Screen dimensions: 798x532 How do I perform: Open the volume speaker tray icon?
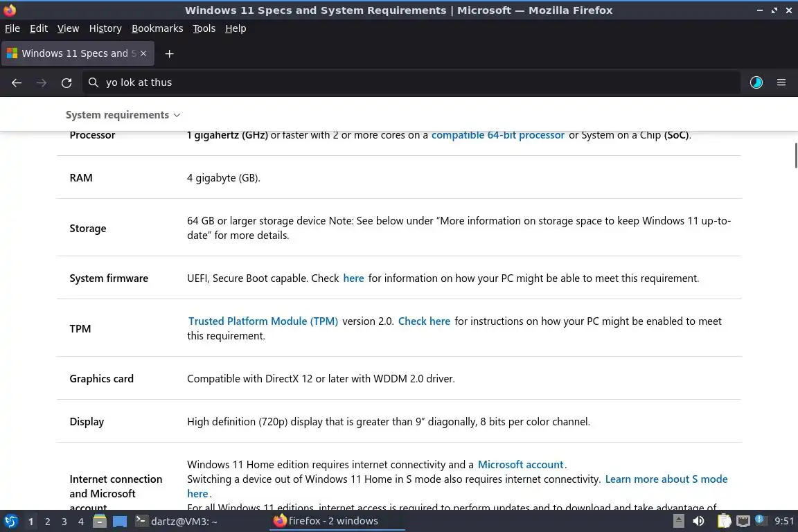point(699,521)
